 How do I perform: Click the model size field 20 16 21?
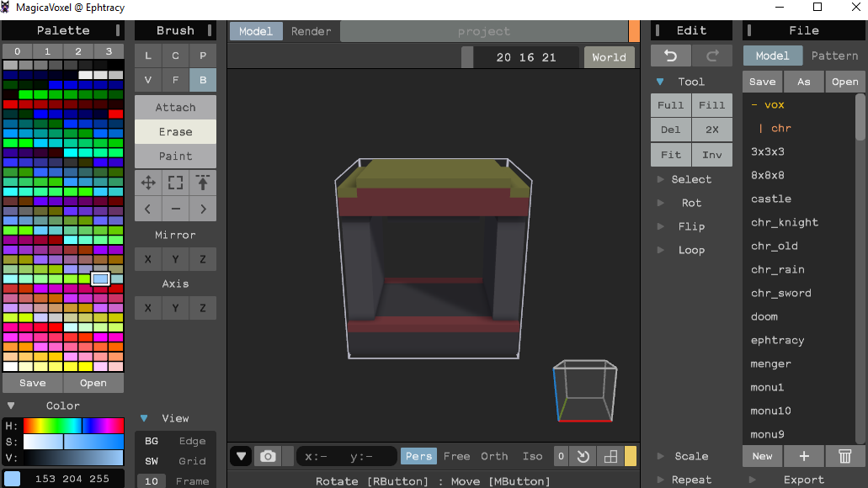526,57
